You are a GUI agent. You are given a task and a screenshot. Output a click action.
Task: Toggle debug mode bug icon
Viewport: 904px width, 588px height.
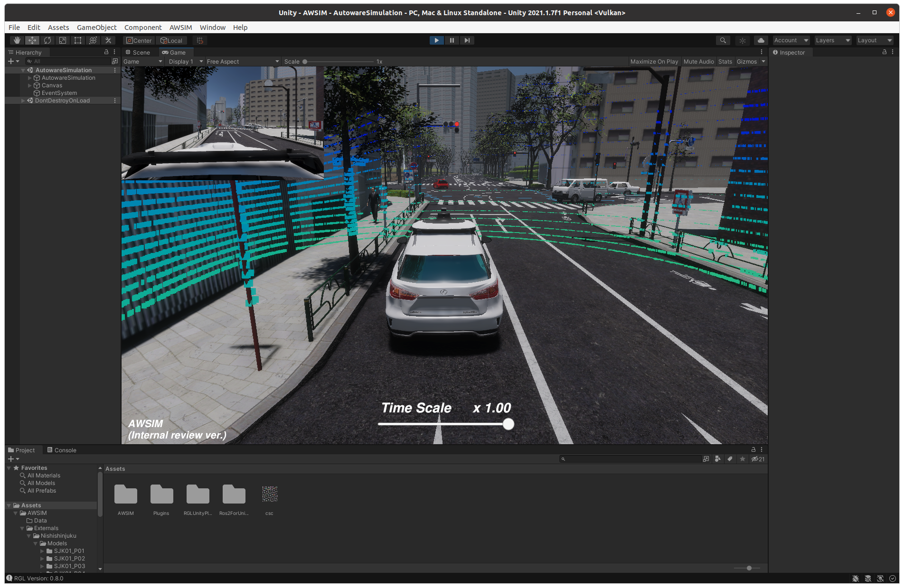click(x=856, y=579)
